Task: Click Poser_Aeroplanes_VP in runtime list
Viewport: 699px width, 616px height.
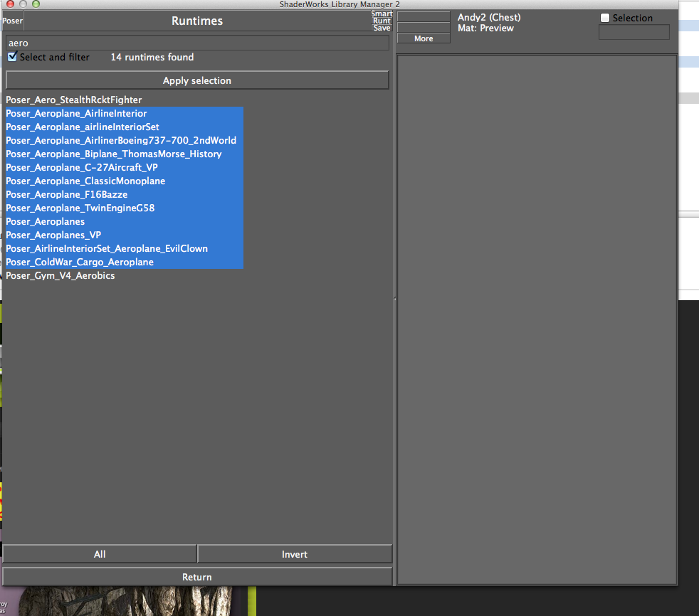Action: [x=53, y=235]
